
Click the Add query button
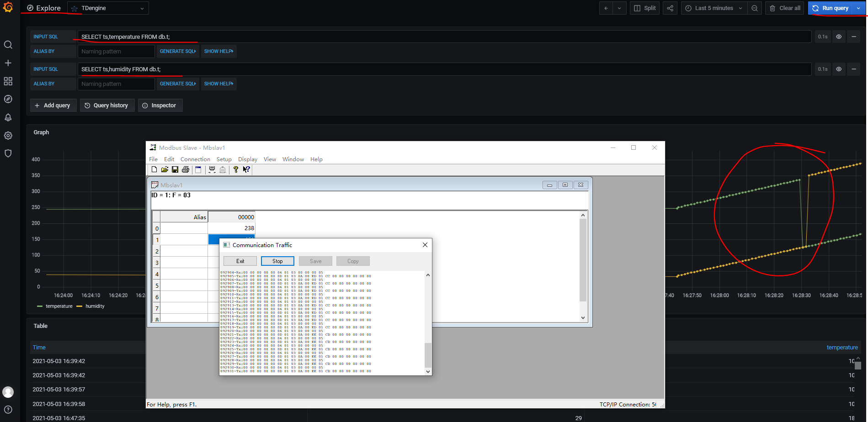click(53, 105)
